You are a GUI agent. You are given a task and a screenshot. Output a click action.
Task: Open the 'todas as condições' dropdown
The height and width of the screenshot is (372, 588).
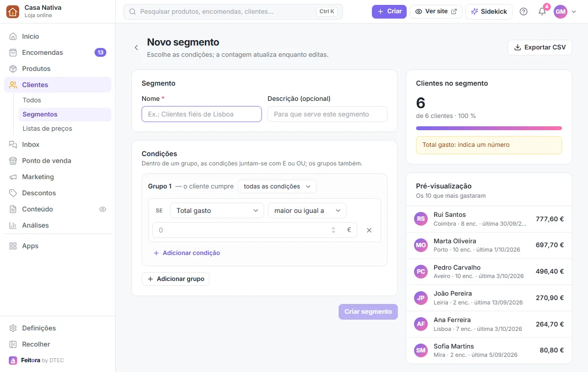point(277,186)
